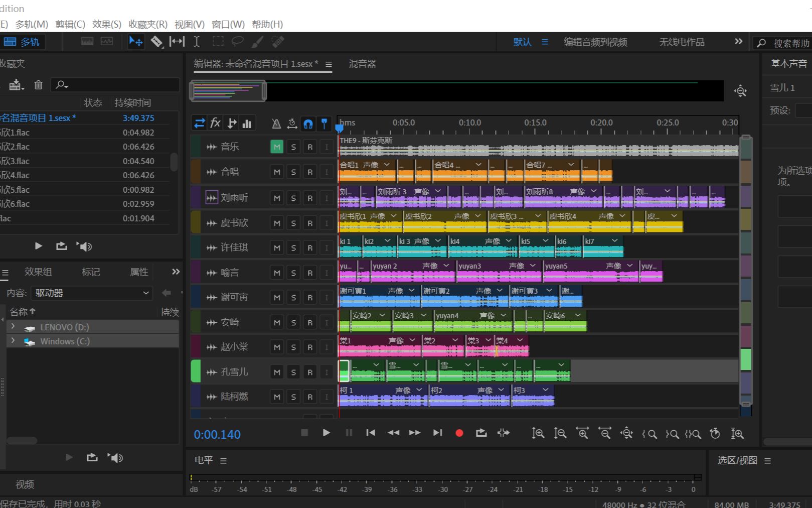
Task: Click the Rewind button
Action: tap(393, 433)
